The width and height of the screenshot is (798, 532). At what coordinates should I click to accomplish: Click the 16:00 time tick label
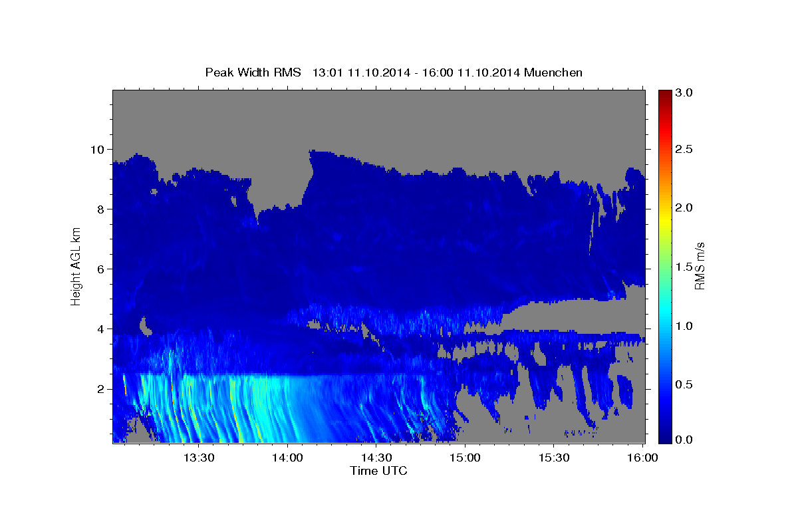[x=642, y=458]
